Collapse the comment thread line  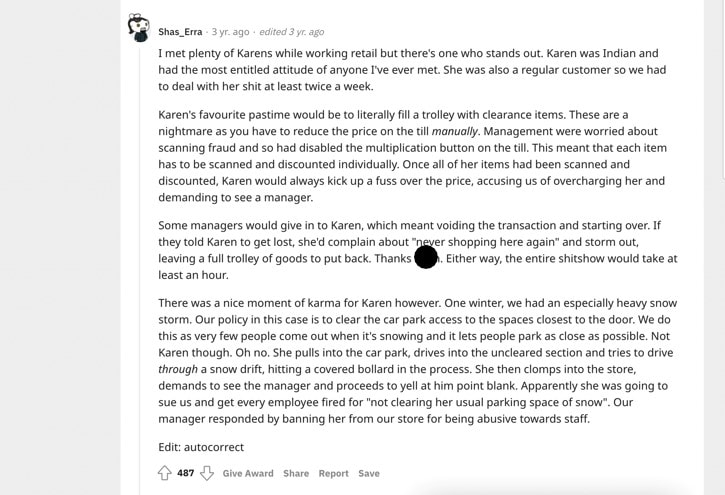click(140, 268)
